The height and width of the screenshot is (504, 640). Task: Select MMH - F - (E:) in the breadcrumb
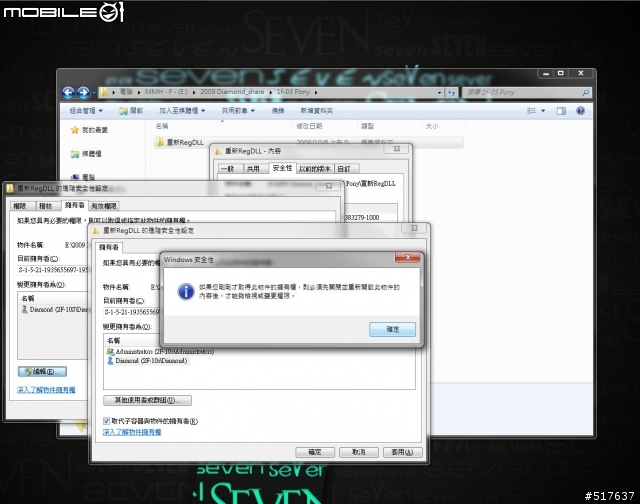click(166, 92)
